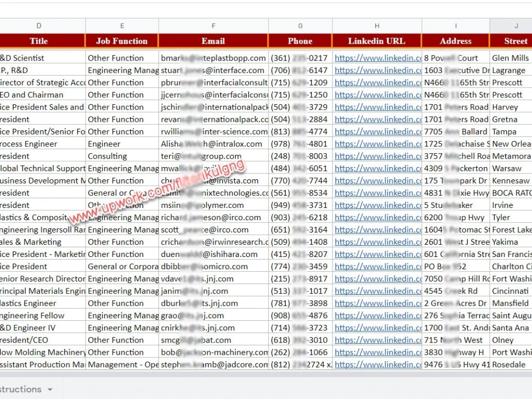Screen dimensions: 532x399
Task: Select the address cell starting 'PO B'
Action: click(456, 267)
